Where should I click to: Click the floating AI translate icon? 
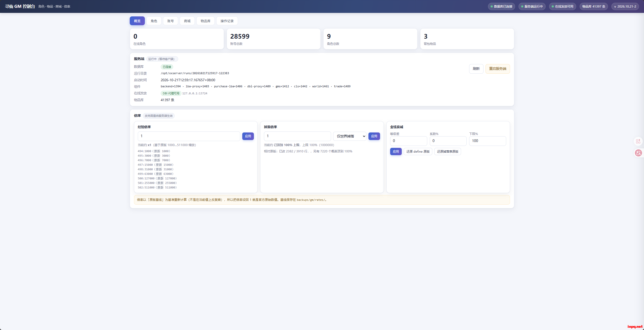coord(638,153)
